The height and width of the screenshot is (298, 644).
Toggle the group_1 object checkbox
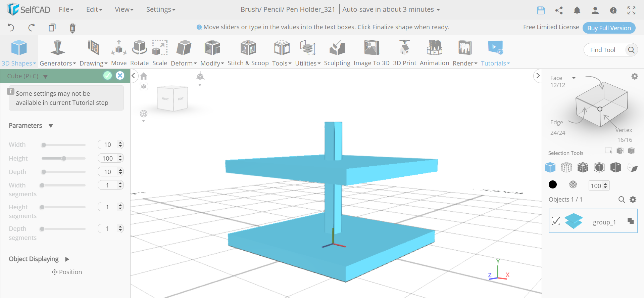click(556, 221)
